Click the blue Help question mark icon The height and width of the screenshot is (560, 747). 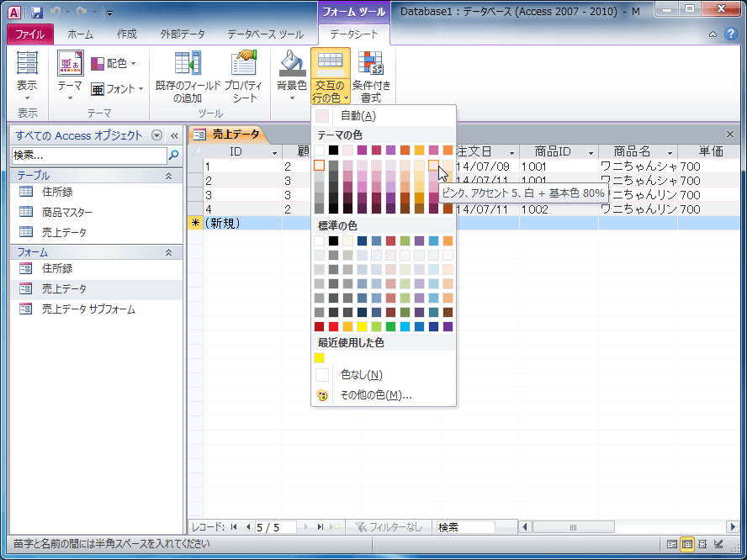pyautogui.click(x=732, y=34)
